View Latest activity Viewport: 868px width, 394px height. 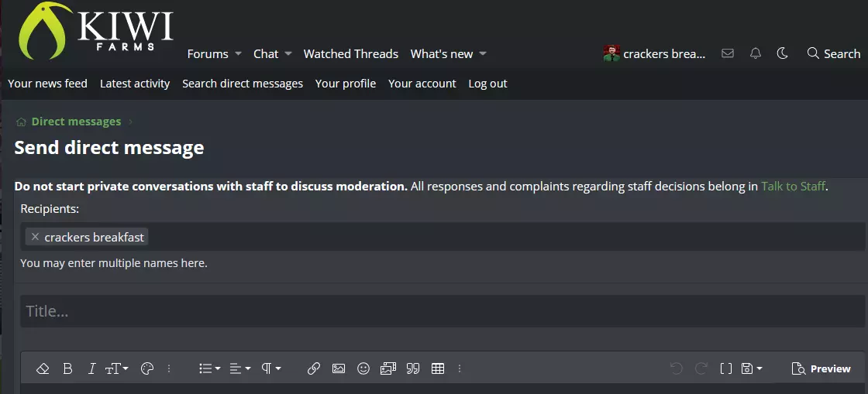(x=135, y=84)
